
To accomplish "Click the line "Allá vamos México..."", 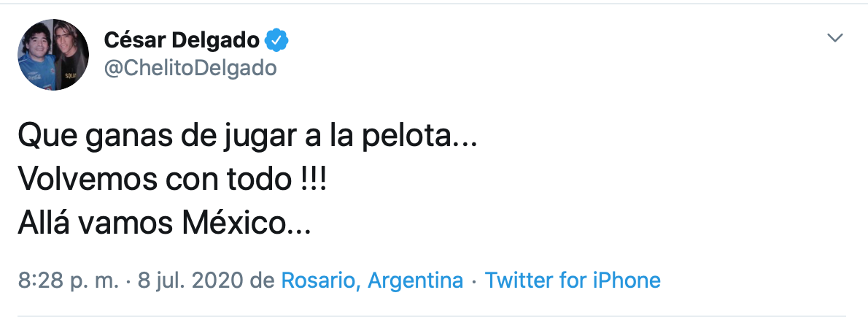I will [164, 224].
